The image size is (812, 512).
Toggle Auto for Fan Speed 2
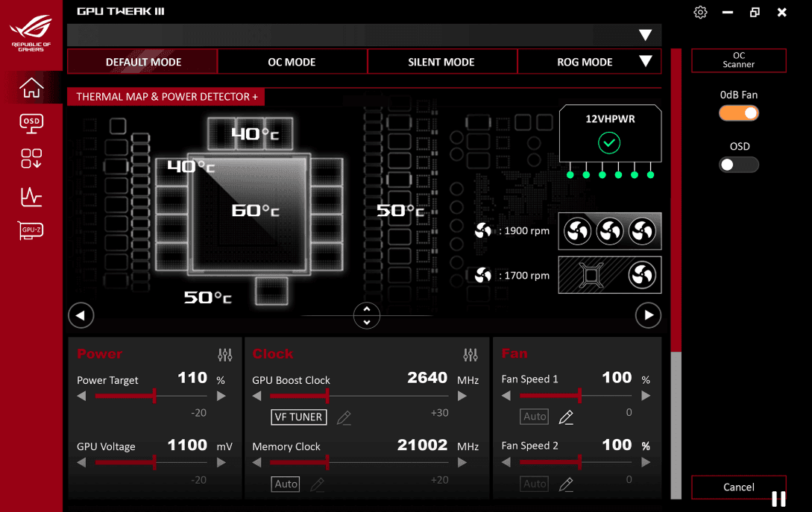point(535,484)
